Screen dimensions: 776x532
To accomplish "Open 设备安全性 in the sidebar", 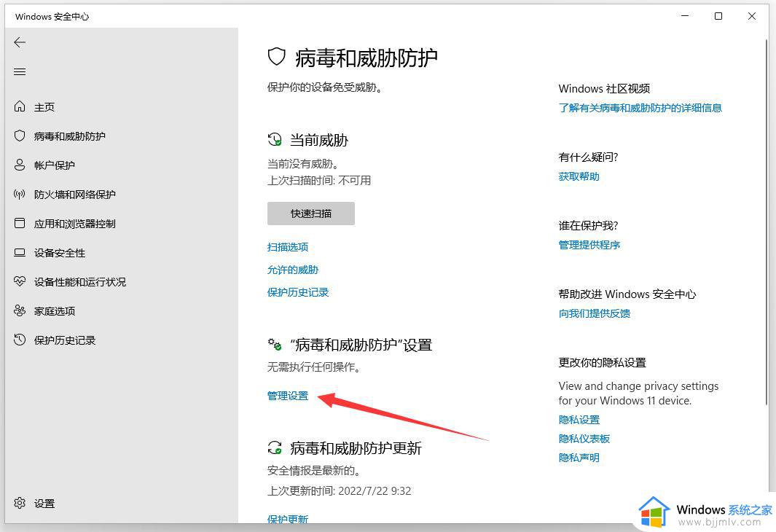I will pos(60,253).
